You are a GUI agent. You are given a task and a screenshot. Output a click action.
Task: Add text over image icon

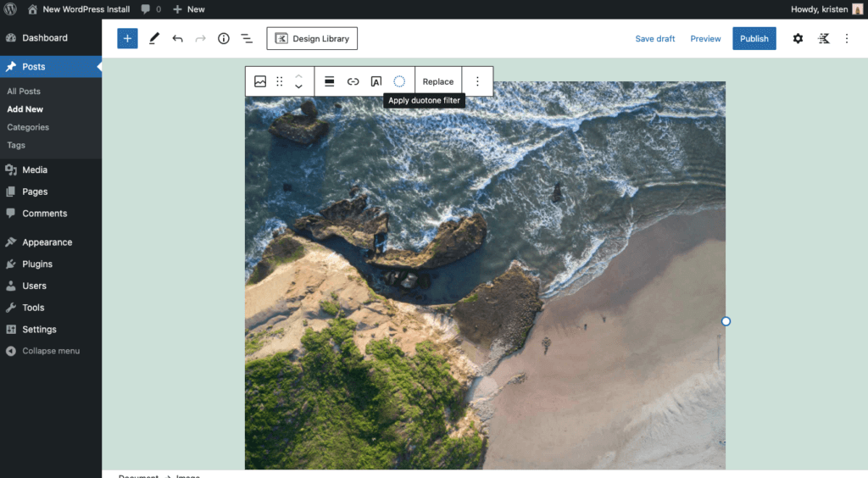click(376, 81)
